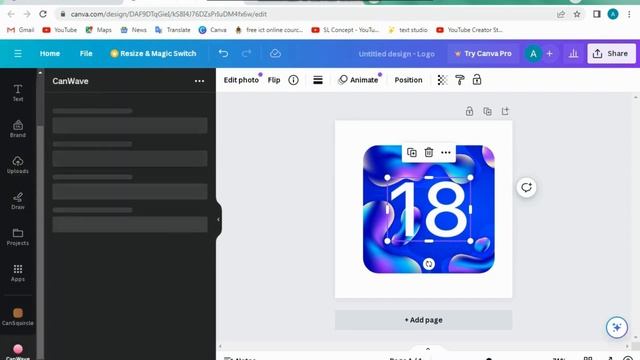This screenshot has height=360, width=640.
Task: Go to Home in Canva header
Action: coord(50,53)
